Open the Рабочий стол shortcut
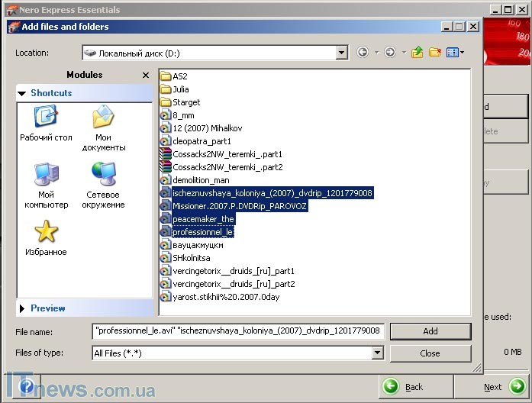The image size is (532, 403). click(x=46, y=124)
